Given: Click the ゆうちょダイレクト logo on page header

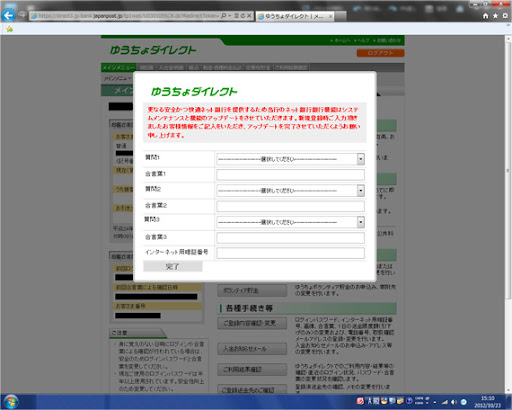Looking at the screenshot, I should pos(153,51).
